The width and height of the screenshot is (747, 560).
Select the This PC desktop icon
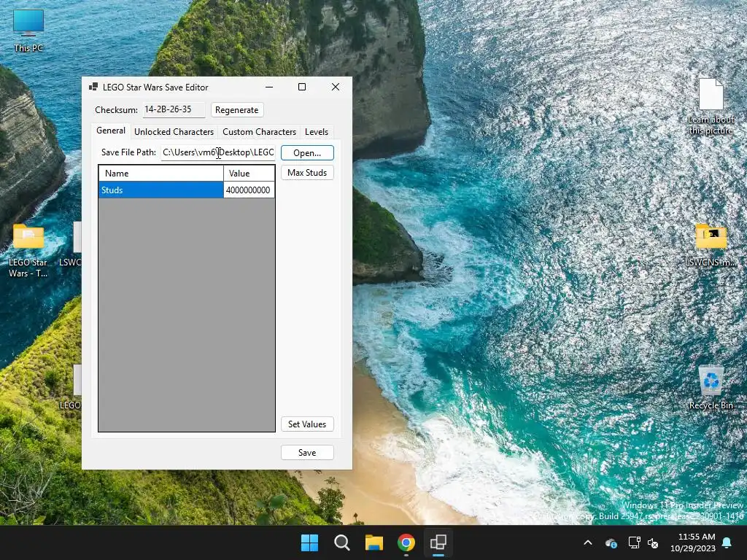point(28,31)
